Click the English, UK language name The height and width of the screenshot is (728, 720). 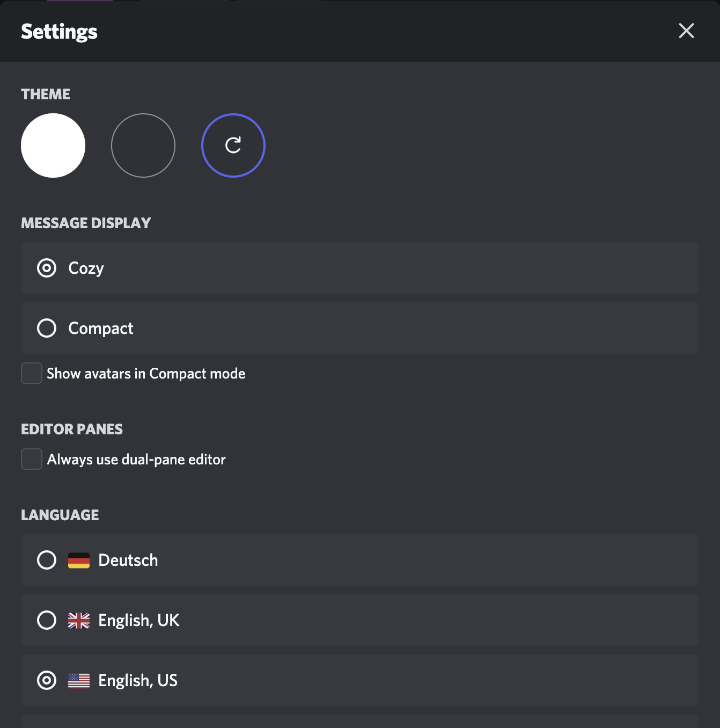tap(139, 621)
